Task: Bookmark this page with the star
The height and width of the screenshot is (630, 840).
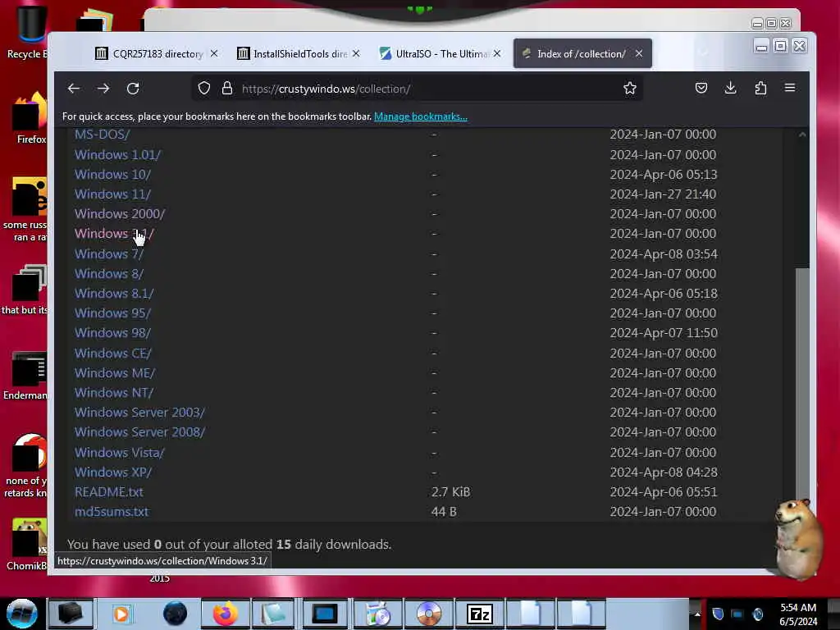Action: pyautogui.click(x=630, y=89)
